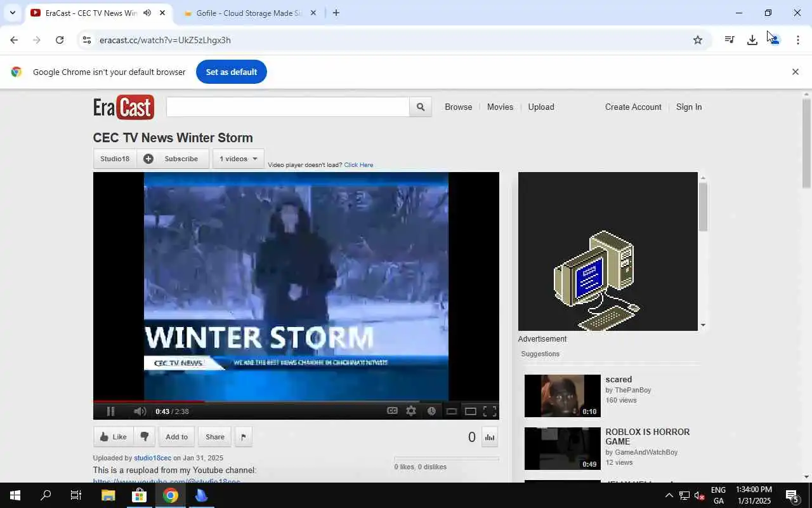Click the EraCast logo
Image resolution: width=812 pixels, height=508 pixels.
click(x=124, y=107)
